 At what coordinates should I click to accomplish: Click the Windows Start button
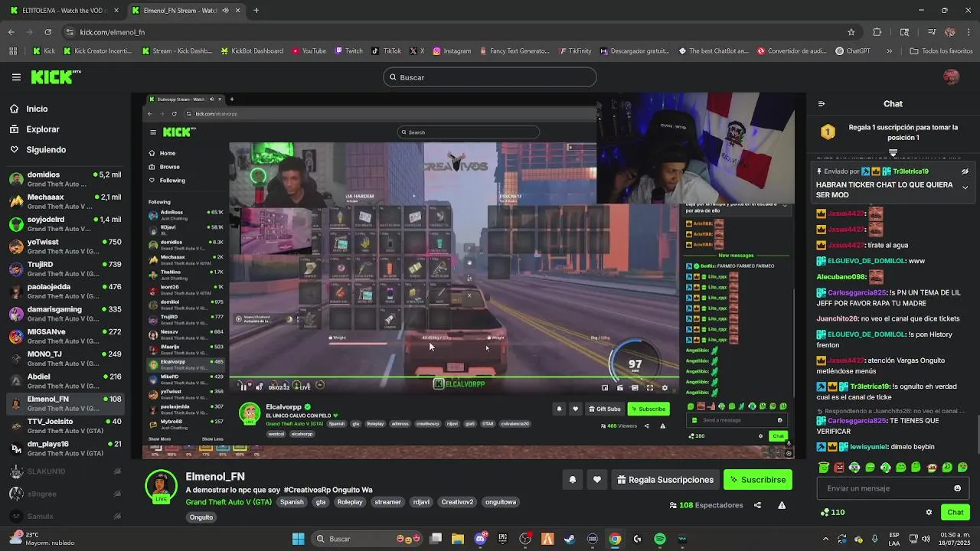[298, 539]
